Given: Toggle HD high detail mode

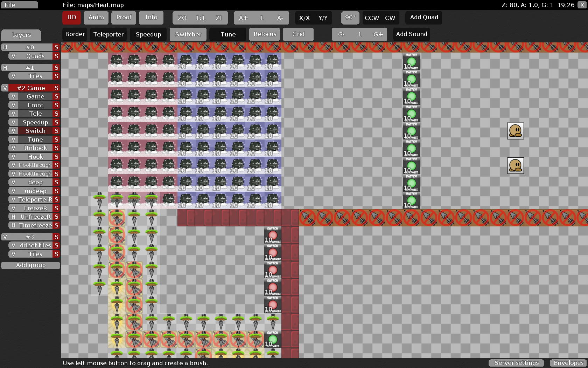Looking at the screenshot, I should point(72,18).
